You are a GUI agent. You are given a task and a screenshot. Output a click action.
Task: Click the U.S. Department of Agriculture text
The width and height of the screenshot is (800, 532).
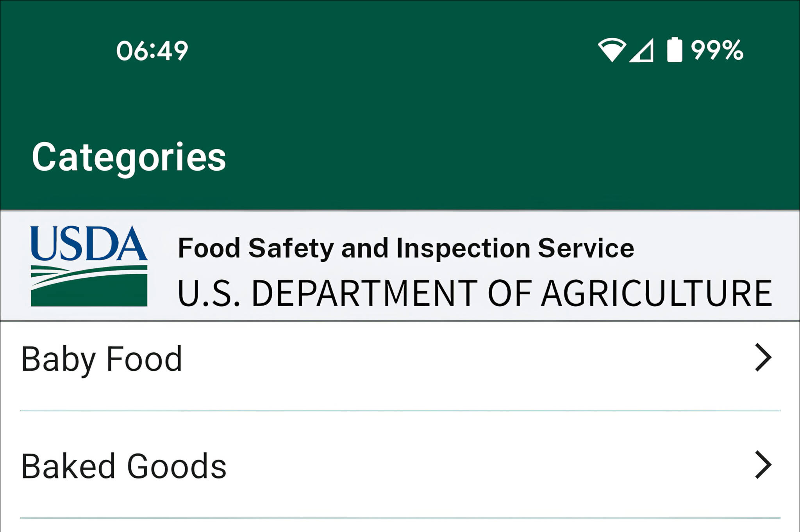click(474, 293)
